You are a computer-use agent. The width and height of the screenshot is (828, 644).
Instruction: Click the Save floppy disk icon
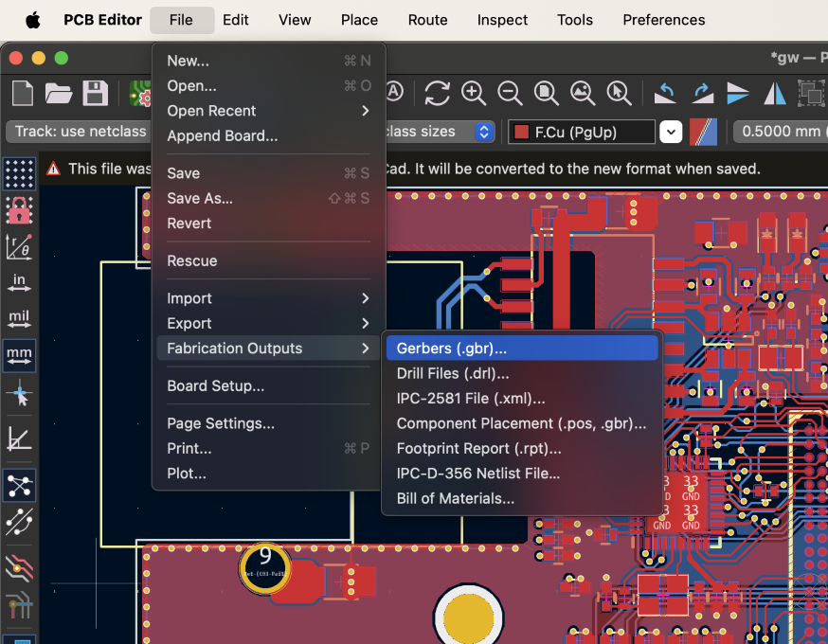[x=95, y=94]
